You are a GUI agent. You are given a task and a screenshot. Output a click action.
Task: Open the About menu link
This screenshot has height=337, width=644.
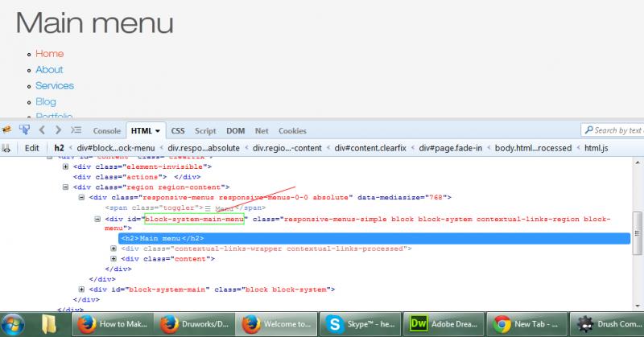(x=49, y=70)
